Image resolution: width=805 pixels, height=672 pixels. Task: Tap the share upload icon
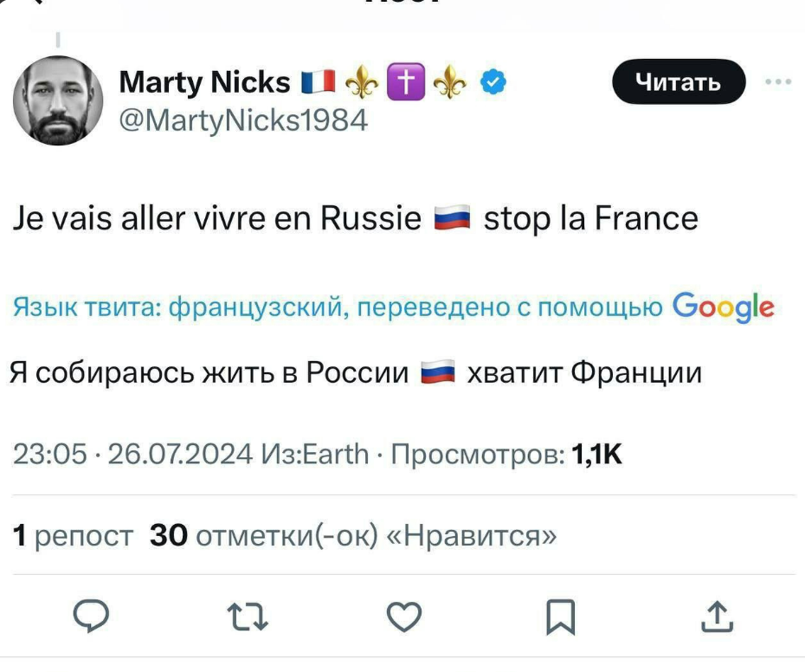pyautogui.click(x=718, y=617)
